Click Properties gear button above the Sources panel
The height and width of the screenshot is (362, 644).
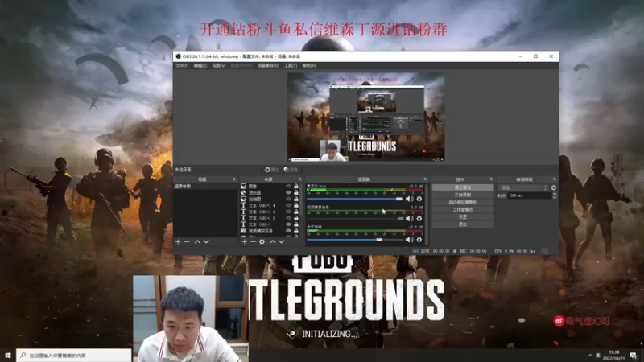tap(272, 170)
